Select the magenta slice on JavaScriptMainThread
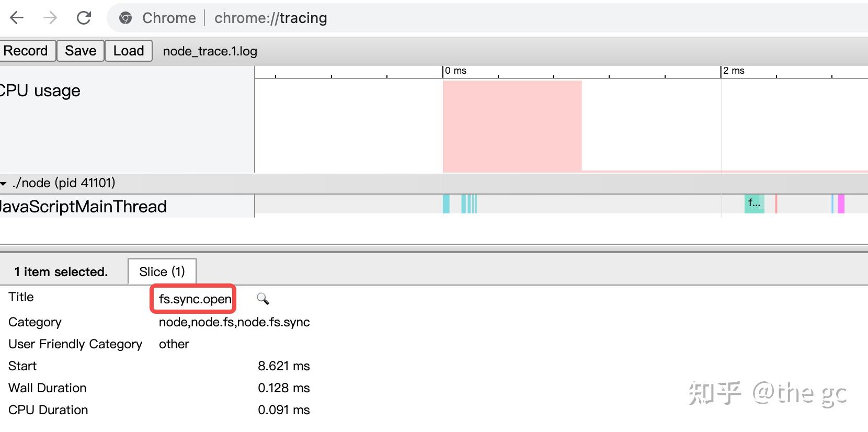This screenshot has height=432, width=868. (x=841, y=203)
